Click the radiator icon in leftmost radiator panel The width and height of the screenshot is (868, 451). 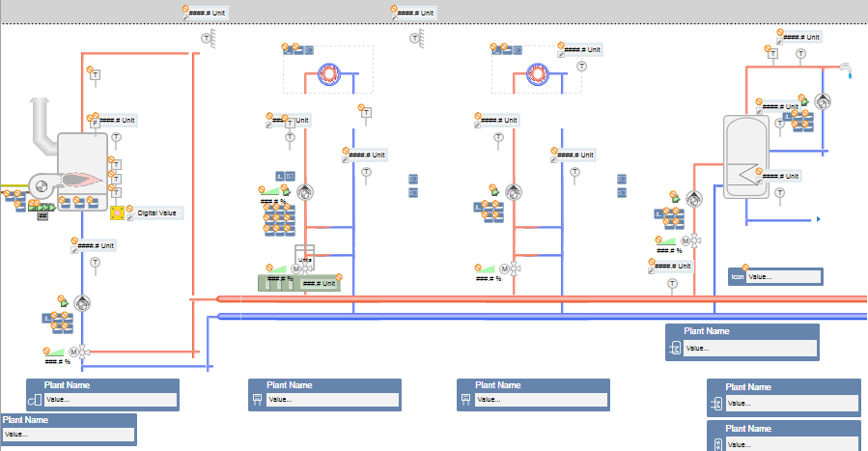click(258, 399)
